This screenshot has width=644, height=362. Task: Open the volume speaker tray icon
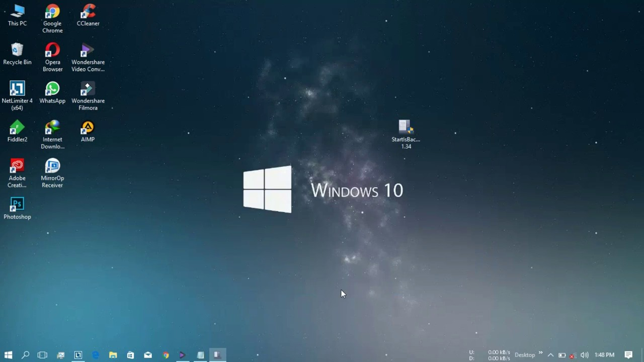[584, 355]
